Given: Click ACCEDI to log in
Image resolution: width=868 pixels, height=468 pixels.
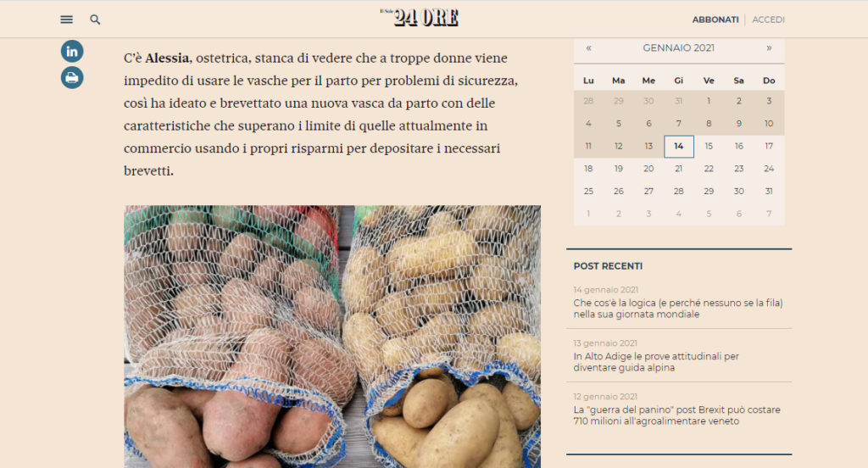Looking at the screenshot, I should [x=768, y=19].
